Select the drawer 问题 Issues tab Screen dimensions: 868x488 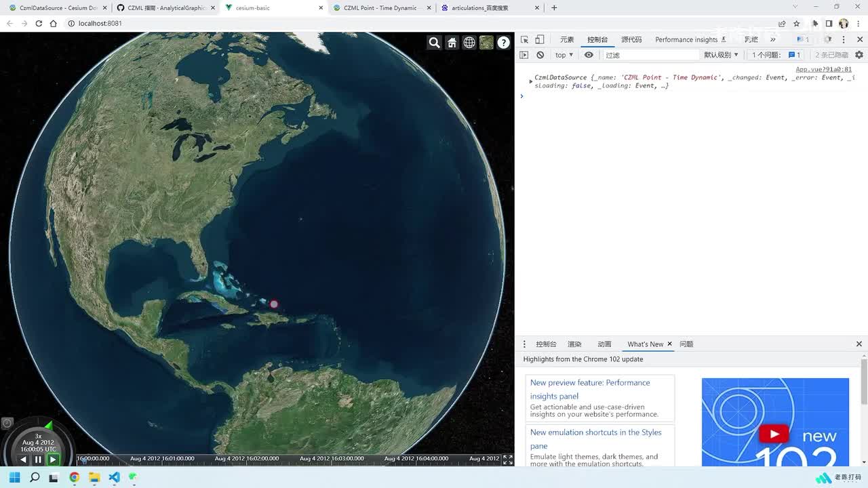686,344
